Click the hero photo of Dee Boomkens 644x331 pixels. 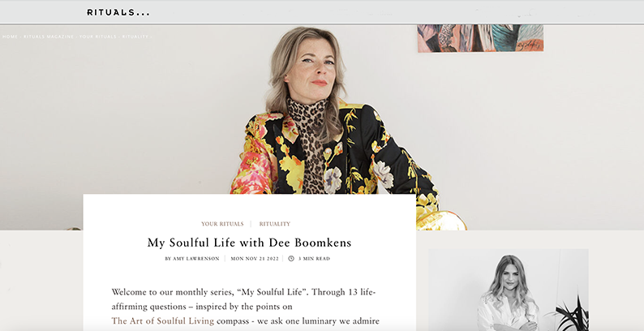pyautogui.click(x=322, y=127)
